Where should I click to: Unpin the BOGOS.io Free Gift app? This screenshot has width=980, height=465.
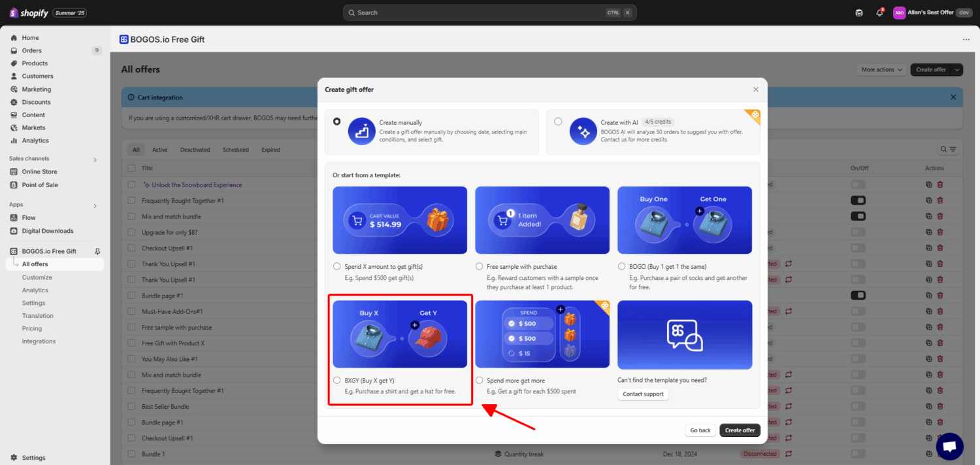tap(97, 251)
